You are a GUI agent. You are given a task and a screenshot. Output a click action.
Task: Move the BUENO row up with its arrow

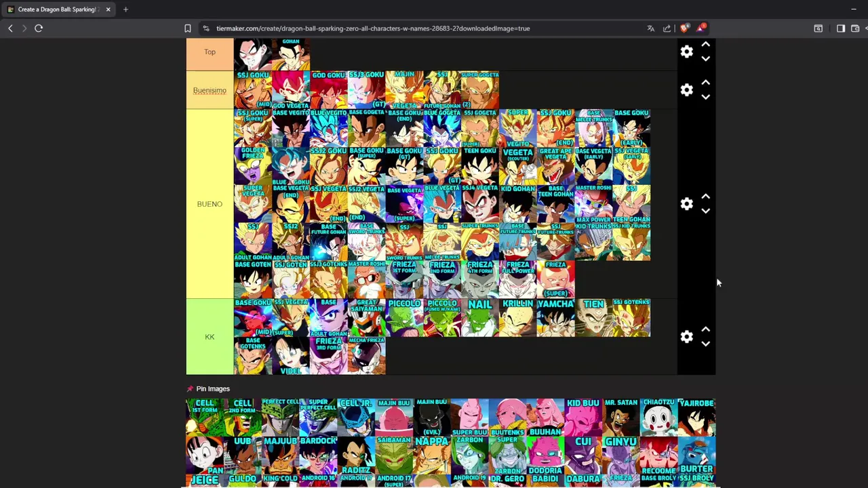705,197
